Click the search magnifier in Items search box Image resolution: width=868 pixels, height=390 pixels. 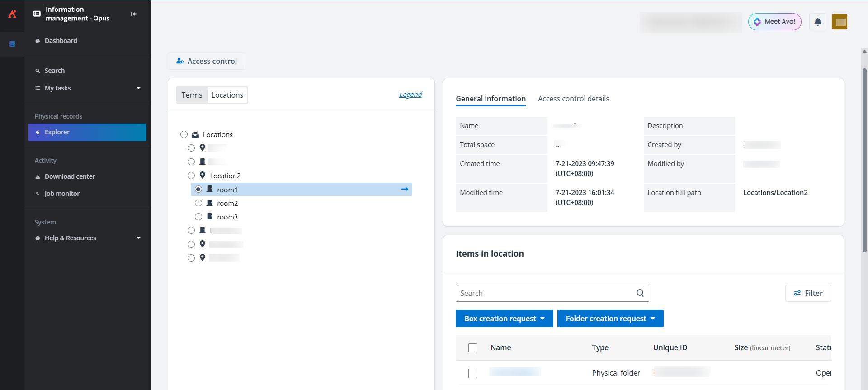coord(640,293)
